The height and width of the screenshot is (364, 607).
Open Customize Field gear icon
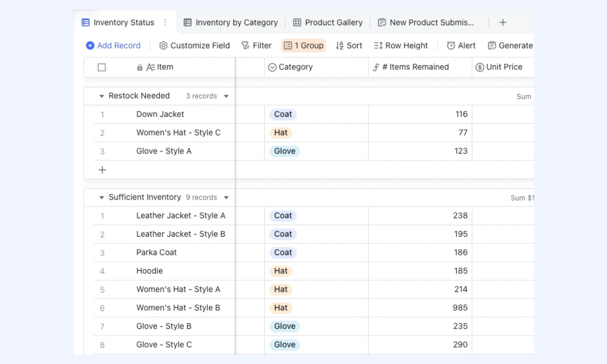(x=163, y=45)
